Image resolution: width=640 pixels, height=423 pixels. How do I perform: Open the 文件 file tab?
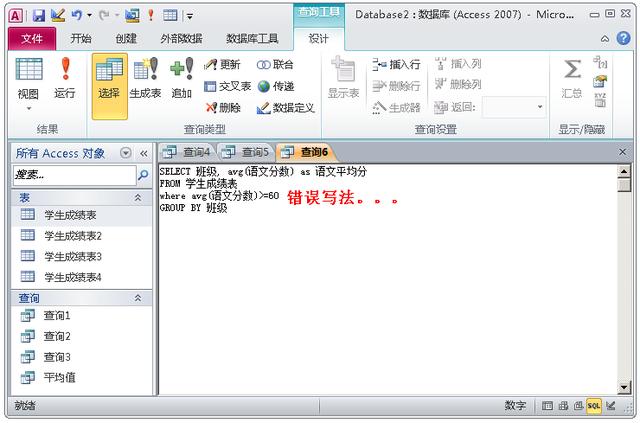[x=32, y=39]
